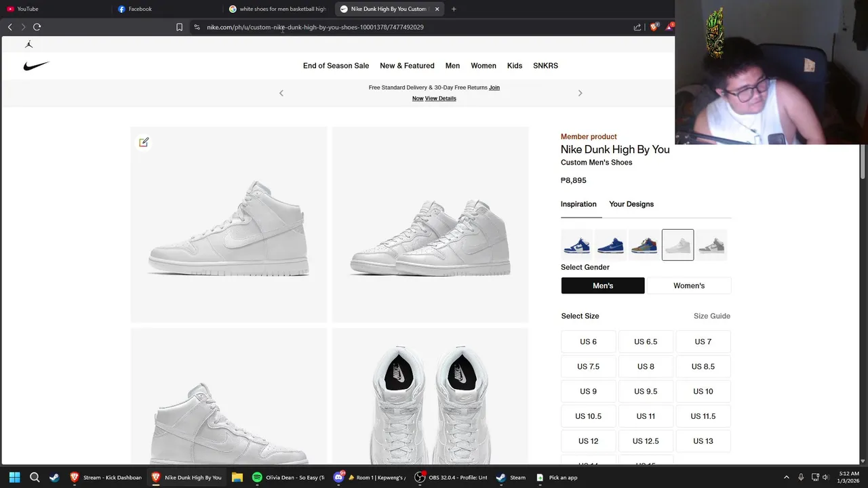Screen dimensions: 868x488
Task: Select Men's gender option
Action: coord(603,285)
